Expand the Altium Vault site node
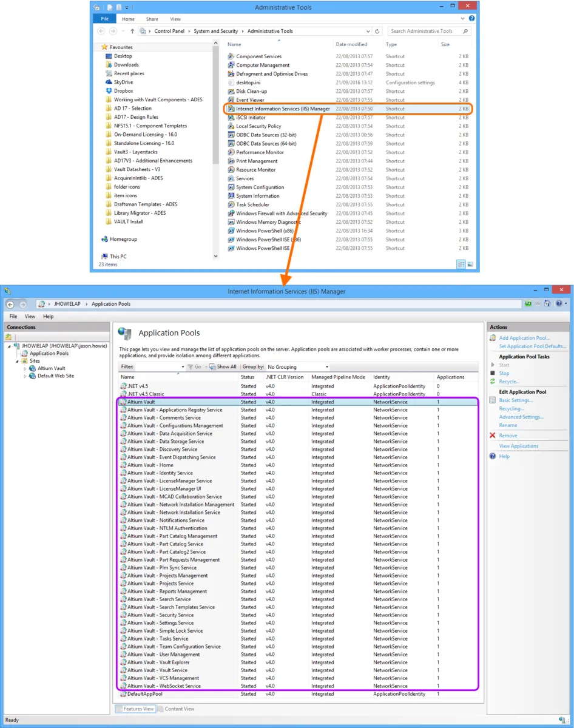The height and width of the screenshot is (728, 574). pos(25,368)
